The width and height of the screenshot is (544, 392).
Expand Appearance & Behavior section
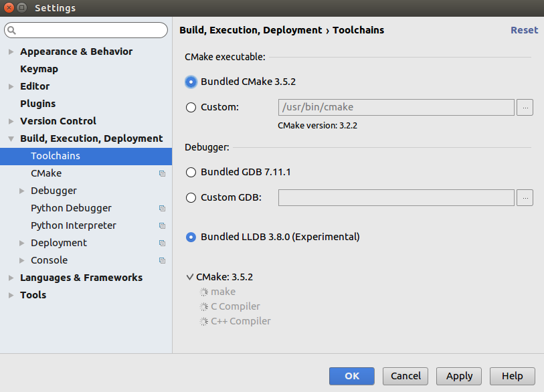11,52
